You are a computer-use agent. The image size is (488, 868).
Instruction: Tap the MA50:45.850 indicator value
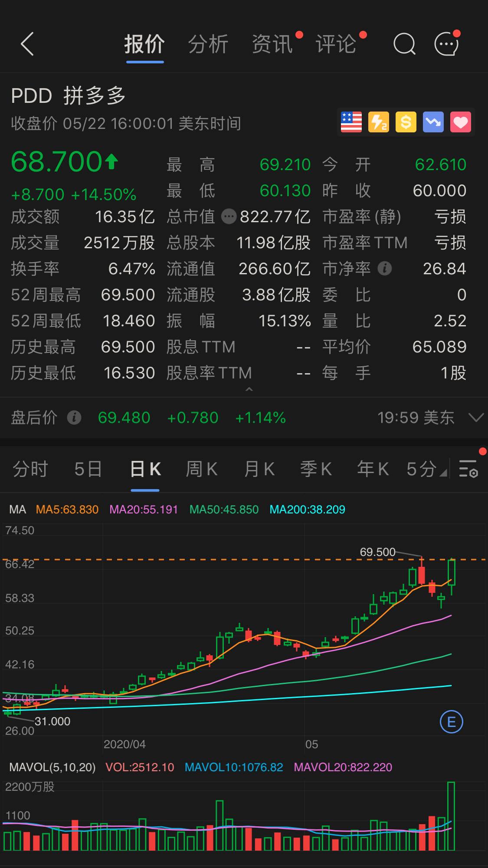coord(224,510)
